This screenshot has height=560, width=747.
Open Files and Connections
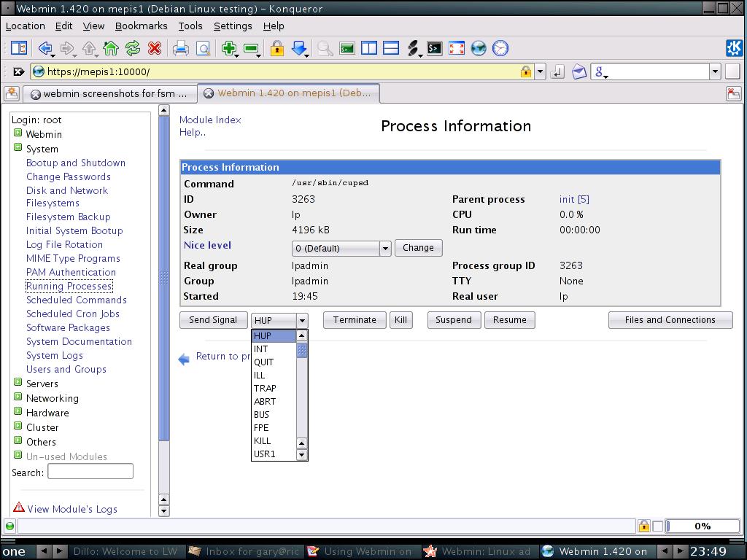(670, 320)
